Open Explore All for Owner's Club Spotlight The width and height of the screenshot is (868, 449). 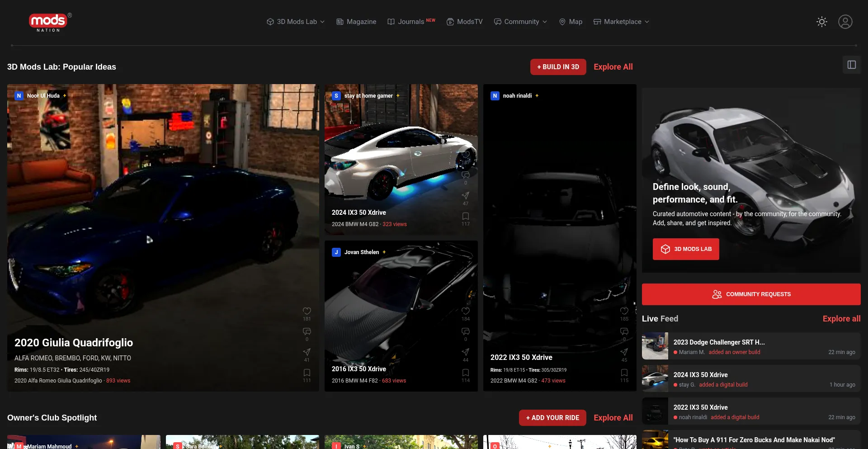[613, 418]
